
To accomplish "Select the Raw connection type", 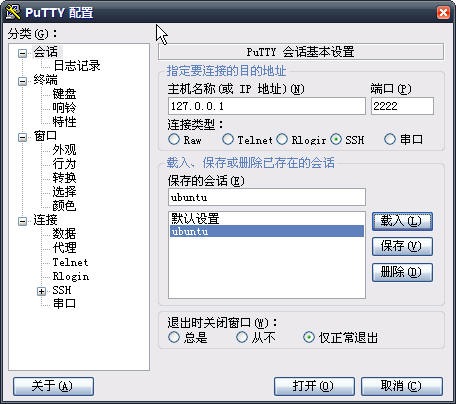I will (174, 139).
